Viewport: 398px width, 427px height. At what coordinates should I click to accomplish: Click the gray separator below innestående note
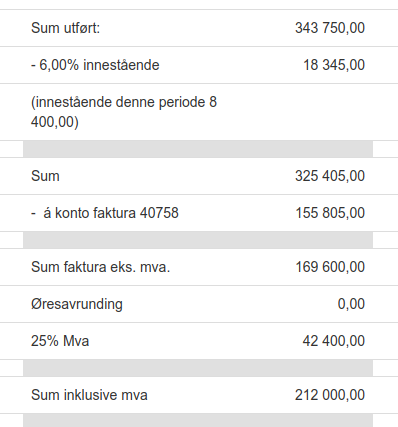coord(198,149)
